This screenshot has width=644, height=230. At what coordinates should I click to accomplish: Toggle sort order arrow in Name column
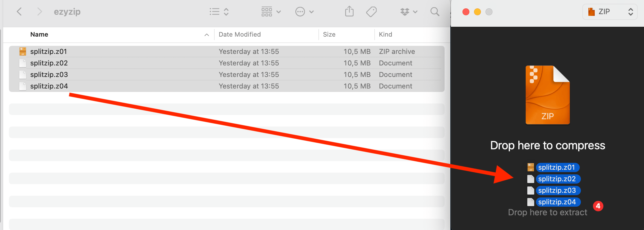tap(207, 35)
